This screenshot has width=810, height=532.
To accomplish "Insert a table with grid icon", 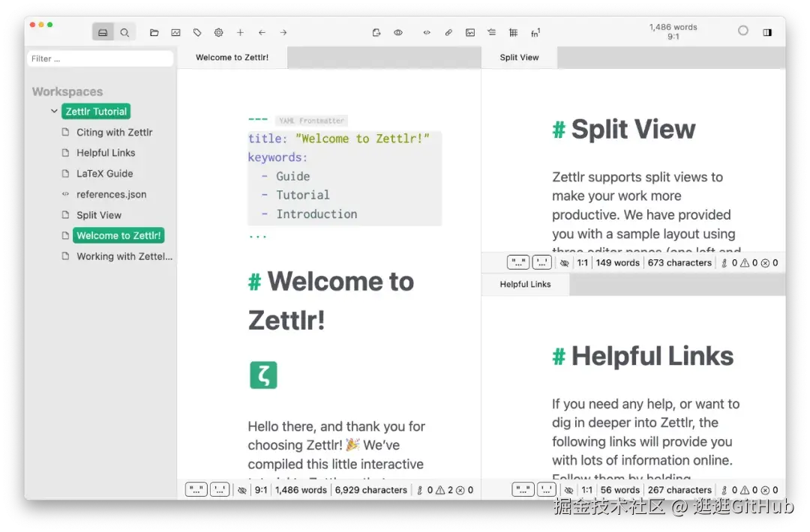I will [x=514, y=32].
